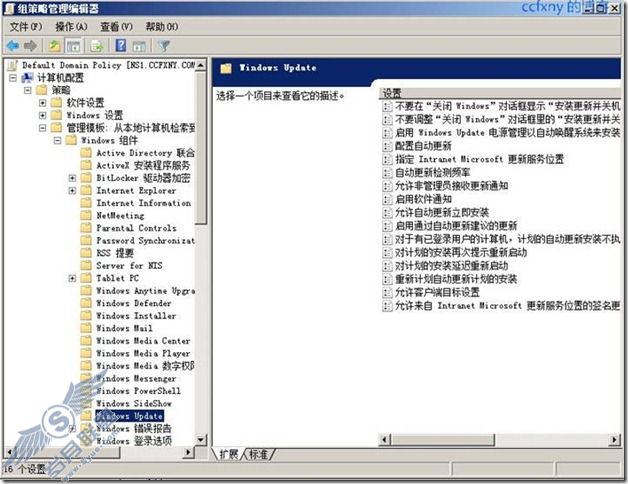Click tree pane horizontal scroll right arrow
The height and width of the screenshot is (484, 628).
[x=188, y=453]
